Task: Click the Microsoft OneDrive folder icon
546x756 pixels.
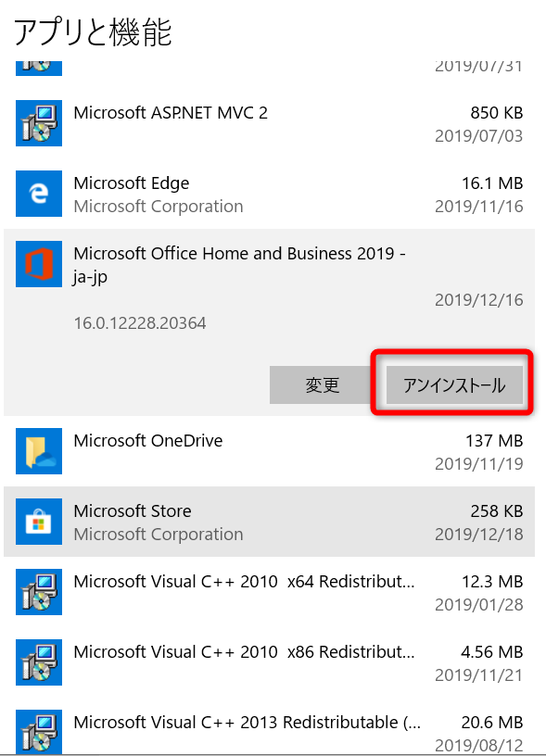Action: (x=39, y=451)
